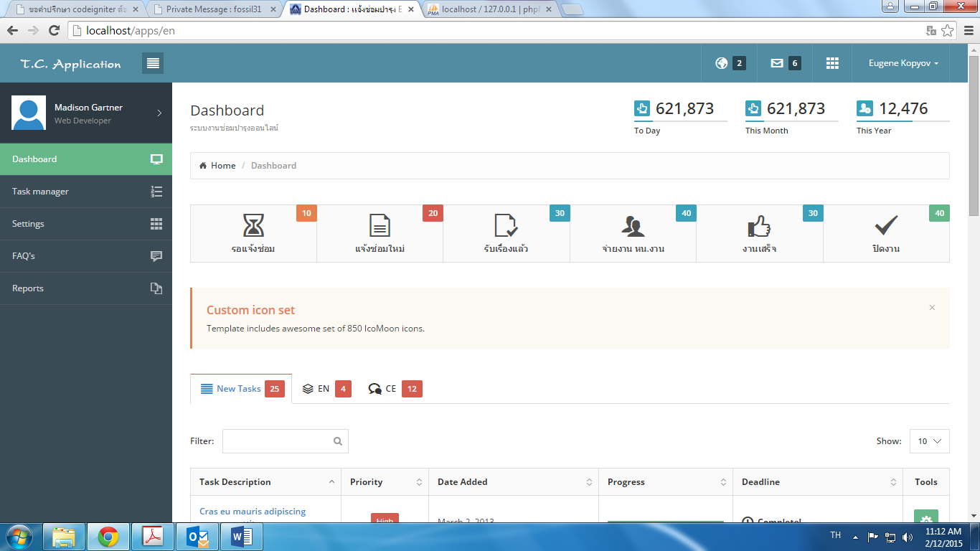Click the This Year stat icon
Viewport: 980px width, 551px height.
pyautogui.click(x=864, y=108)
